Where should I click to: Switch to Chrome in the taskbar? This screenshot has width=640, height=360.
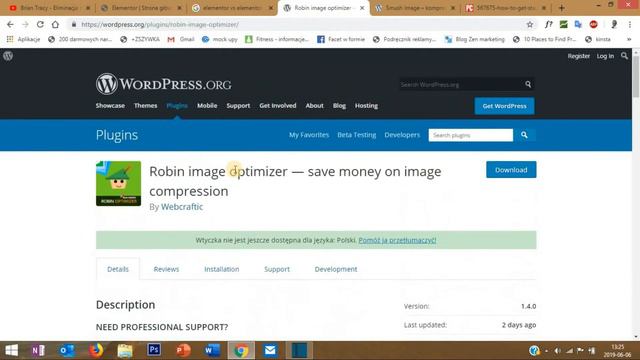[241, 350]
